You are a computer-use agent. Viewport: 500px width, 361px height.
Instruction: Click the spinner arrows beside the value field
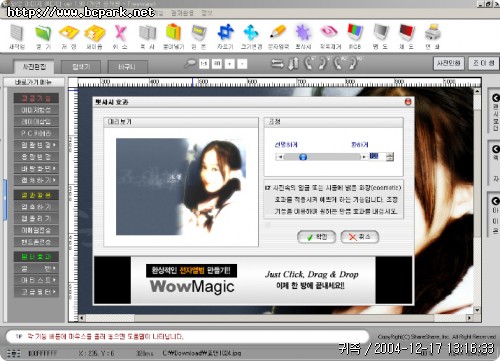tap(390, 157)
